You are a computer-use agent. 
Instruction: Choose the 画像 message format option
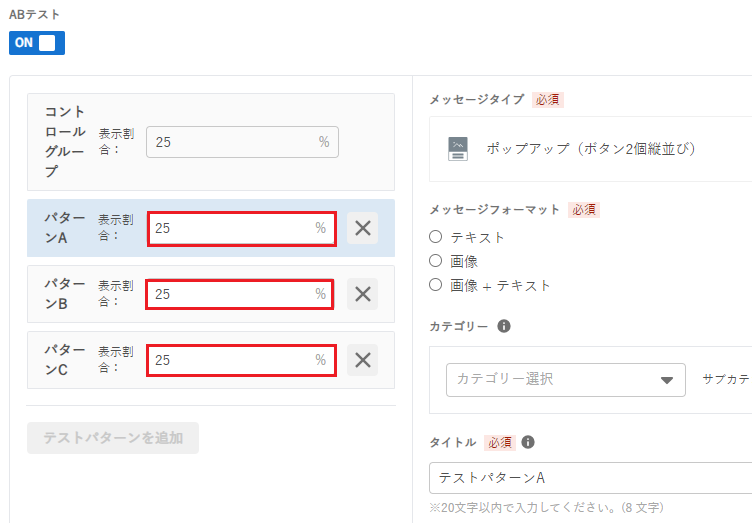click(435, 261)
